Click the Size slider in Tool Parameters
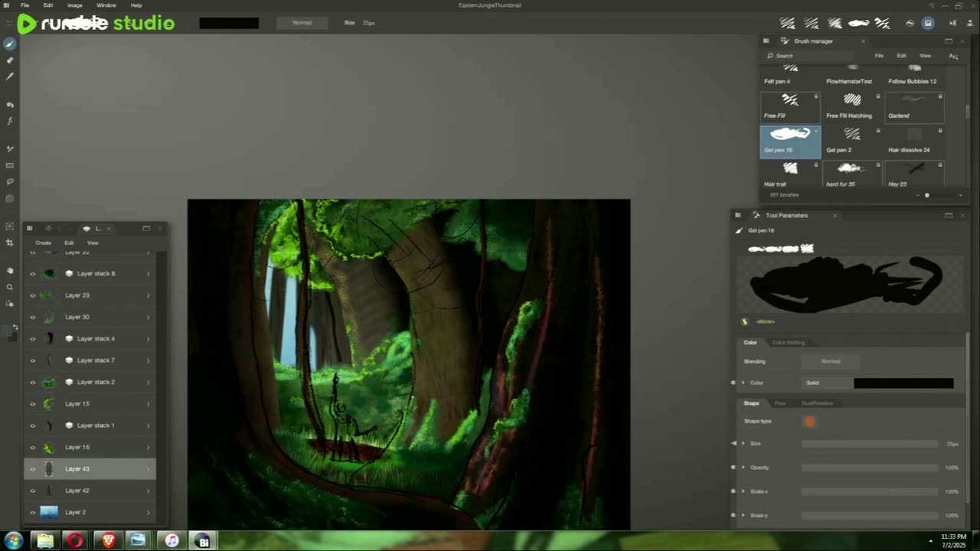The height and width of the screenshot is (551, 980). pyautogui.click(x=870, y=444)
